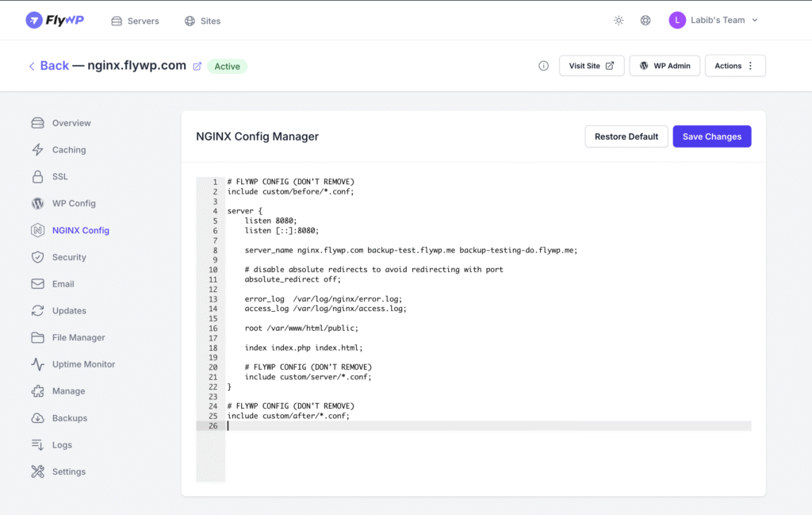This screenshot has width=812, height=515.
Task: Go back using the Back link
Action: click(x=48, y=66)
